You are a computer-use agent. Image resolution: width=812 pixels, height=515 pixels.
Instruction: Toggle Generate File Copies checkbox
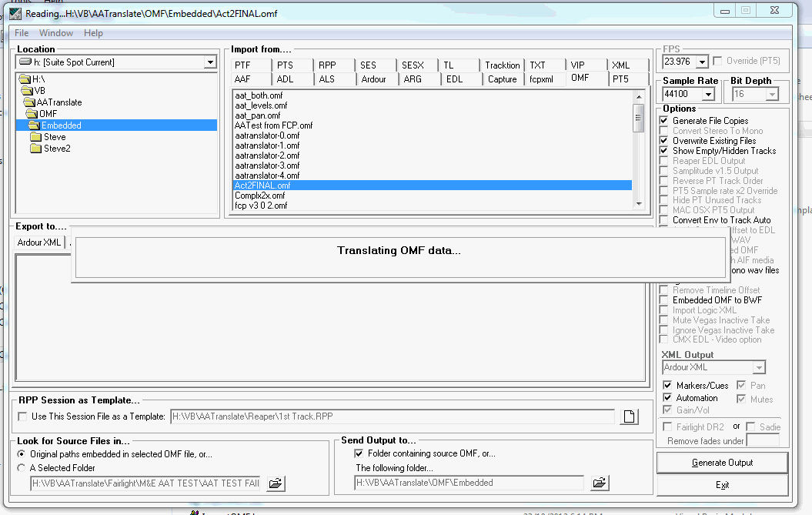point(664,121)
